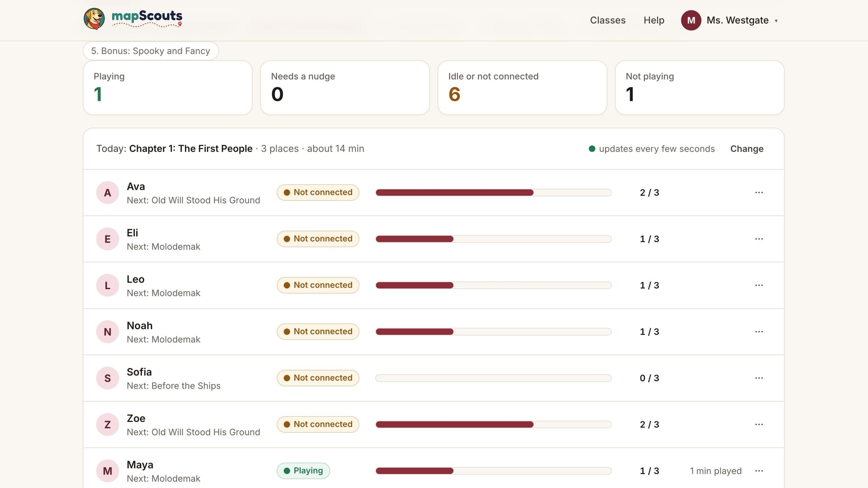This screenshot has height=488, width=868.
Task: Click Noah's name in the list
Action: pos(140,326)
